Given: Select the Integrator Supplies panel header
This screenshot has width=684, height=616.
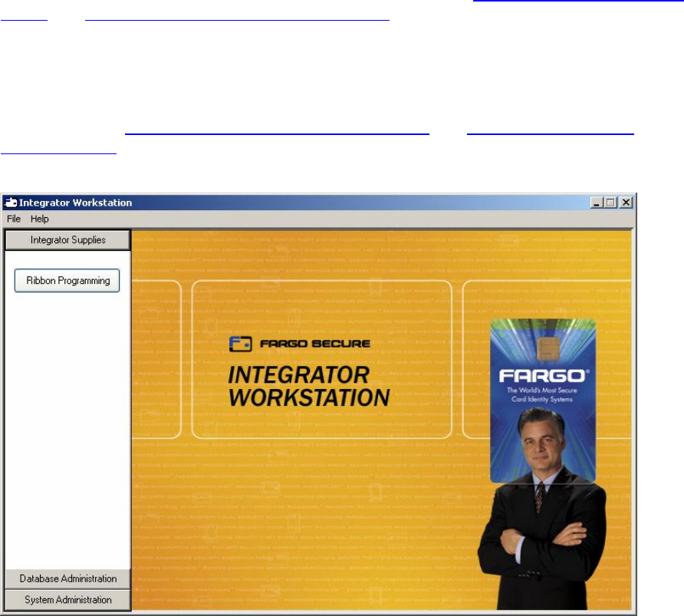Looking at the screenshot, I should click(x=68, y=240).
